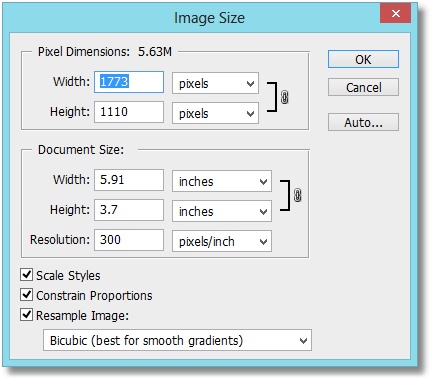Click the document Height field showing 3.7
This screenshot has height=381, width=432.
click(x=129, y=210)
